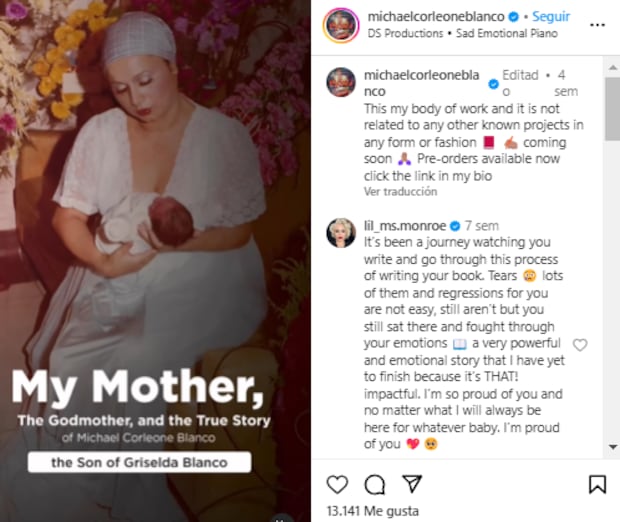Open the three-dot more options menu
620x522 pixels.
tap(597, 23)
